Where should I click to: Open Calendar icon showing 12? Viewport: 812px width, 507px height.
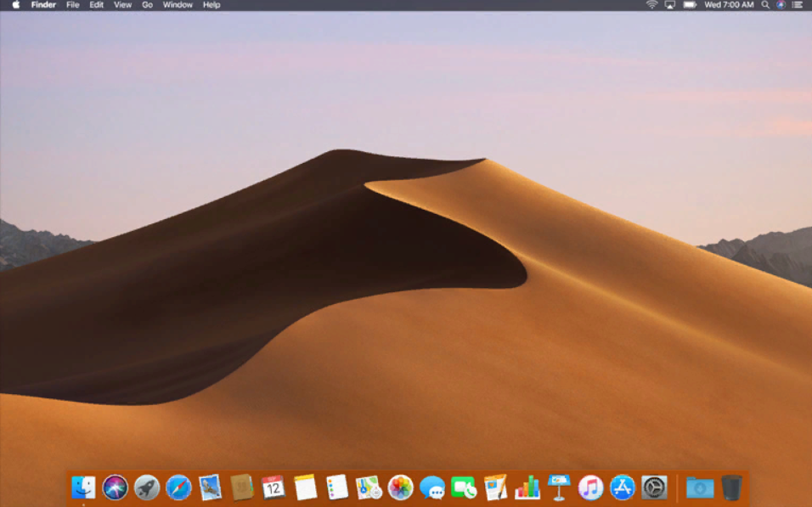[x=273, y=487]
